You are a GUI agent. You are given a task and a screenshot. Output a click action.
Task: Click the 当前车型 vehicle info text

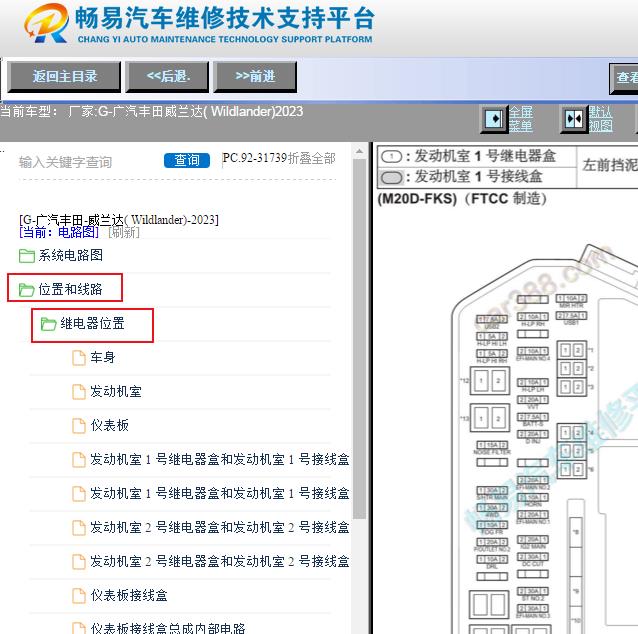click(x=151, y=111)
